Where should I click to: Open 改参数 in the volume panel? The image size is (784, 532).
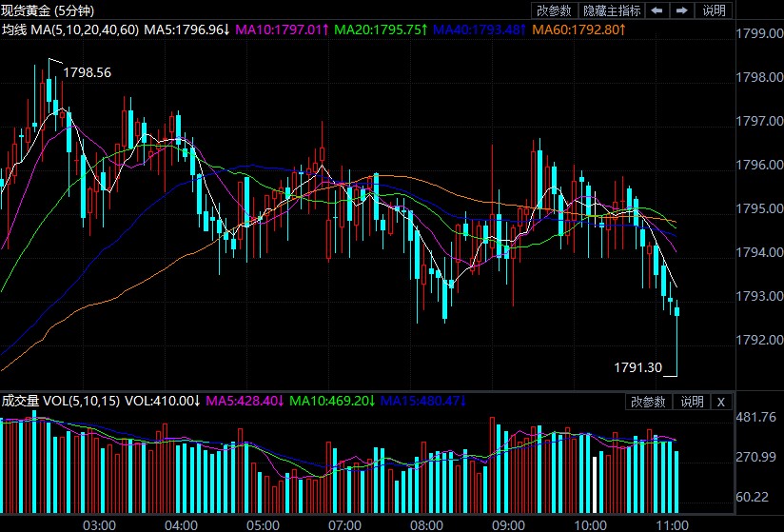point(649,402)
